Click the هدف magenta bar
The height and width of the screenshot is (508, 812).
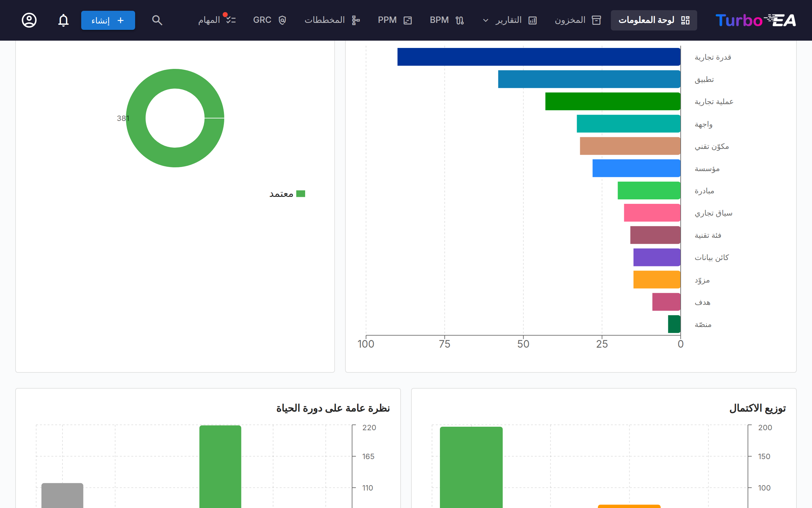click(x=666, y=302)
